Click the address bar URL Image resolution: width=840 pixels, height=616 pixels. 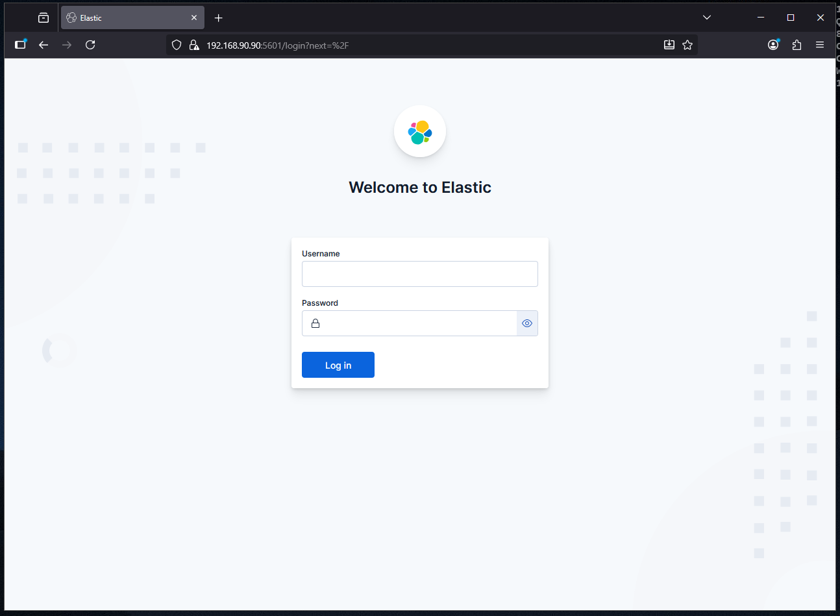click(389, 45)
